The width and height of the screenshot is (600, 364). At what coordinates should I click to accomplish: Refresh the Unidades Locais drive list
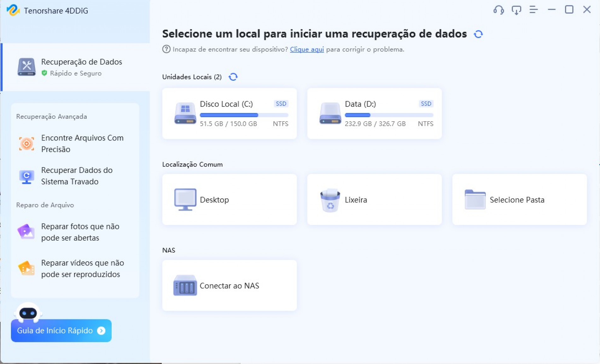click(x=233, y=77)
